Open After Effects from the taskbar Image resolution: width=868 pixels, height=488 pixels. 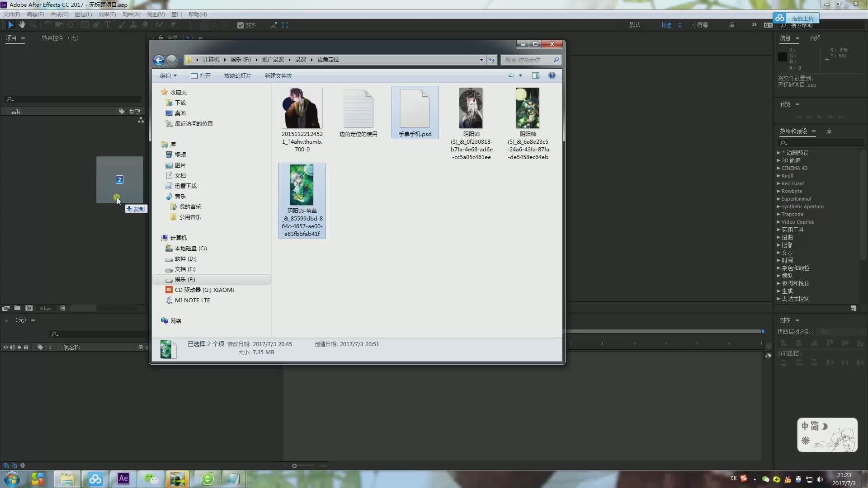pyautogui.click(x=123, y=479)
